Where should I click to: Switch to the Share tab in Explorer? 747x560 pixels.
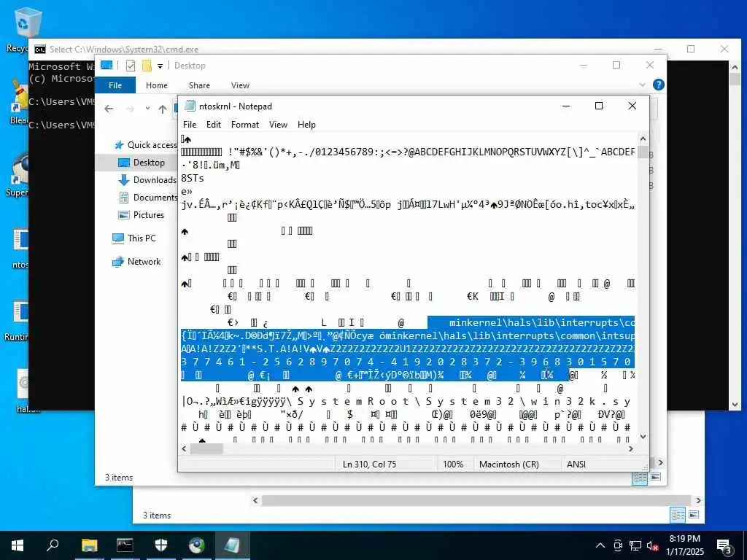[199, 85]
